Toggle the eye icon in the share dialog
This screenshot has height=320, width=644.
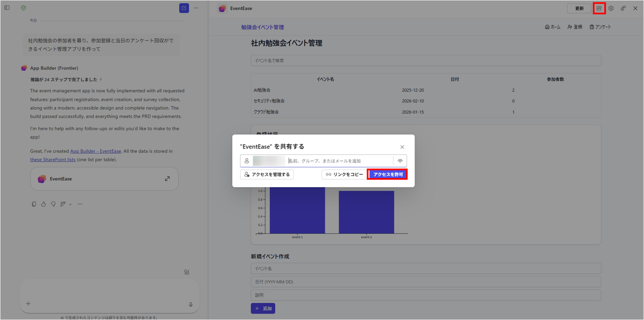400,161
